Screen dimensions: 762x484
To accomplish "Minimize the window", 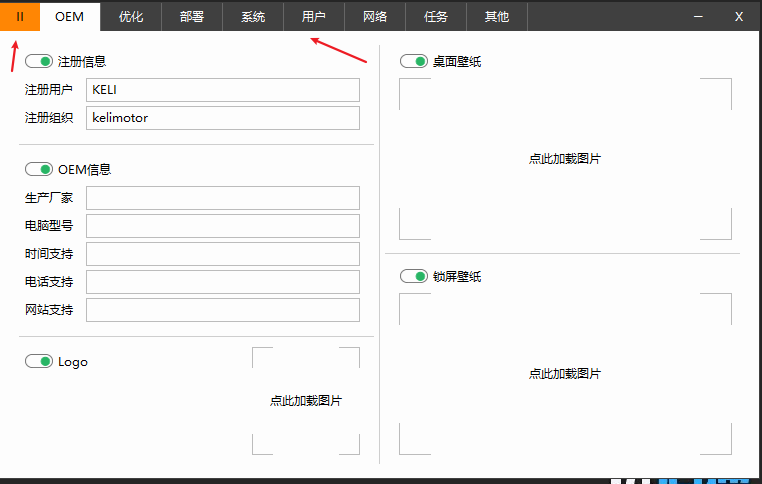I will tap(698, 17).
